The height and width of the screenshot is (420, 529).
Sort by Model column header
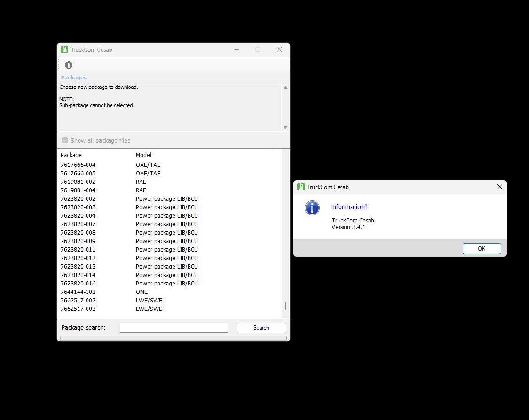tap(204, 155)
